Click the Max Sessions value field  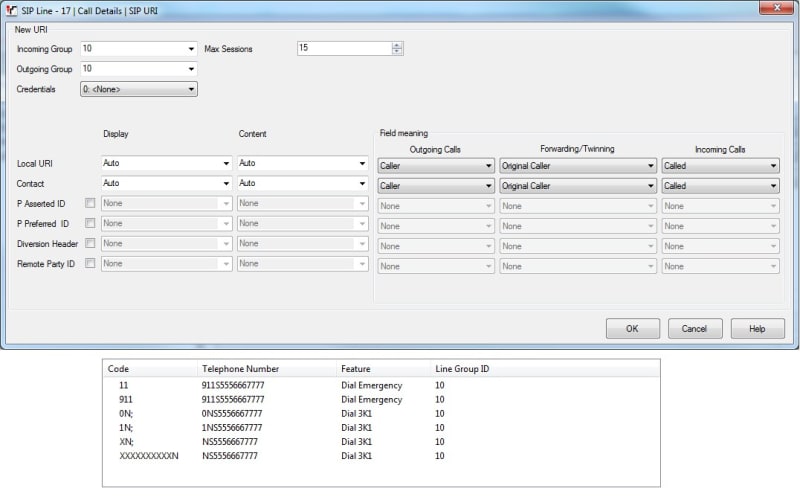[x=344, y=48]
